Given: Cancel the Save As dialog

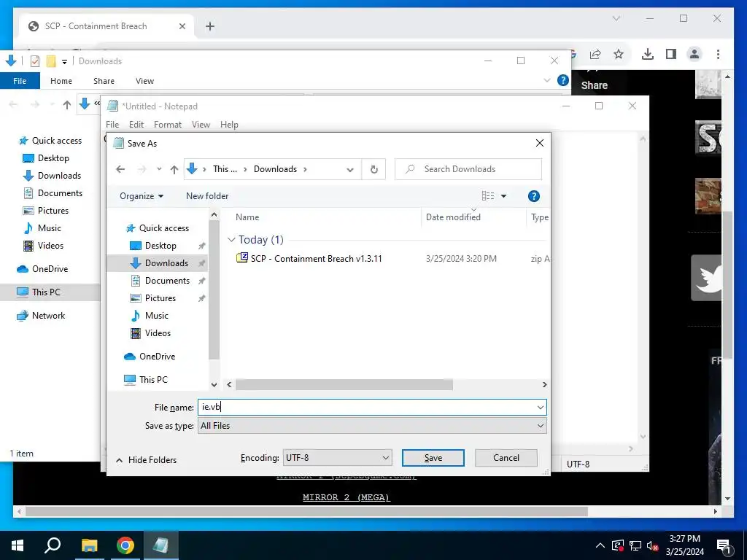Looking at the screenshot, I should coord(506,458).
